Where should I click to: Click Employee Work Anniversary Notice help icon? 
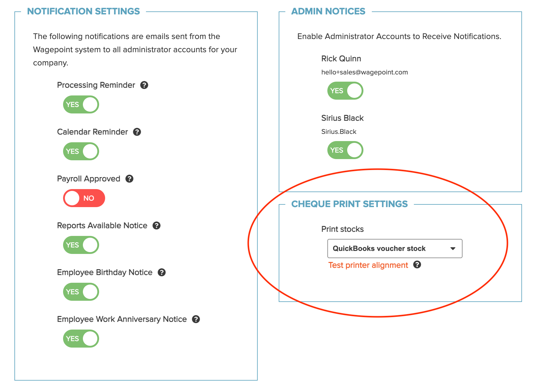point(196,319)
